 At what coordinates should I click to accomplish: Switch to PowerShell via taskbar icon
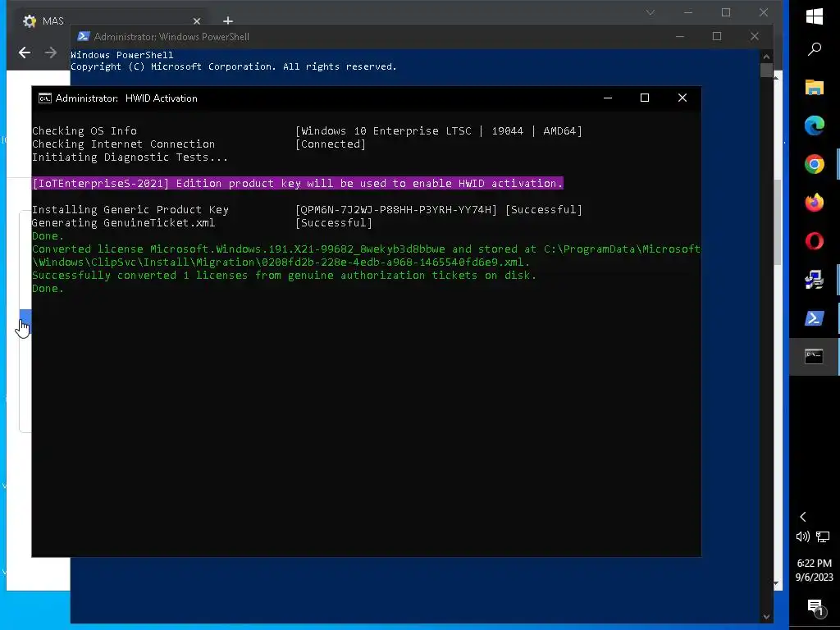coord(815,318)
